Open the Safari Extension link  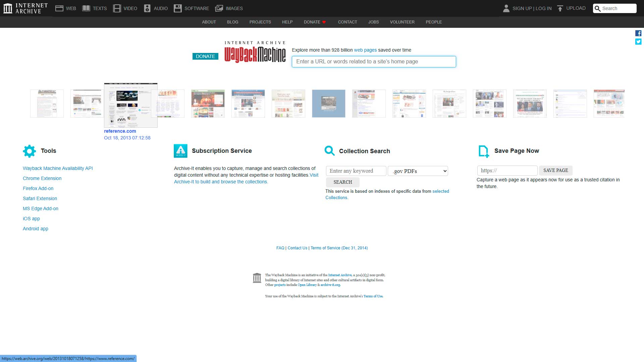(x=40, y=198)
